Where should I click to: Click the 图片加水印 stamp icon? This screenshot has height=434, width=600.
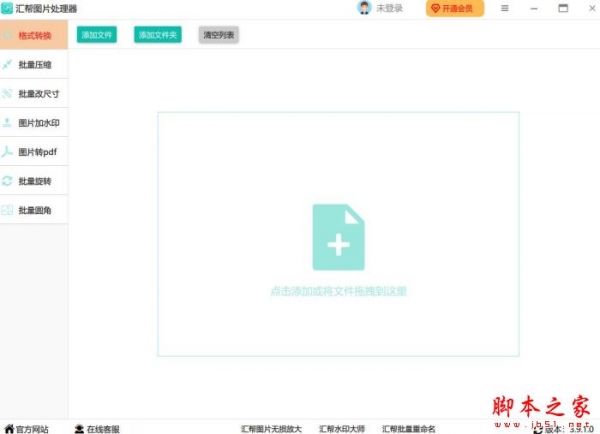pyautogui.click(x=7, y=123)
